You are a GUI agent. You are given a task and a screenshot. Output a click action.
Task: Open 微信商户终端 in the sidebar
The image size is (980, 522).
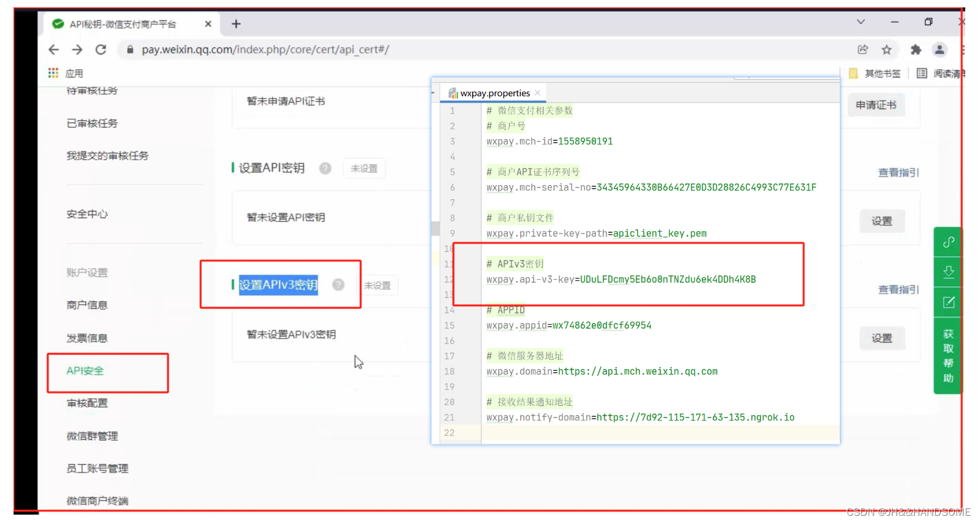click(x=97, y=501)
